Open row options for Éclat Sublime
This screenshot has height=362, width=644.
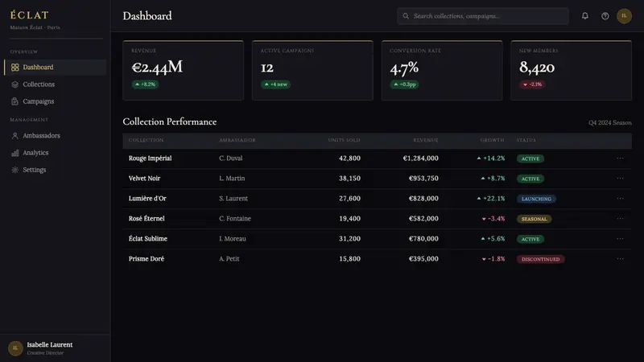(620, 238)
